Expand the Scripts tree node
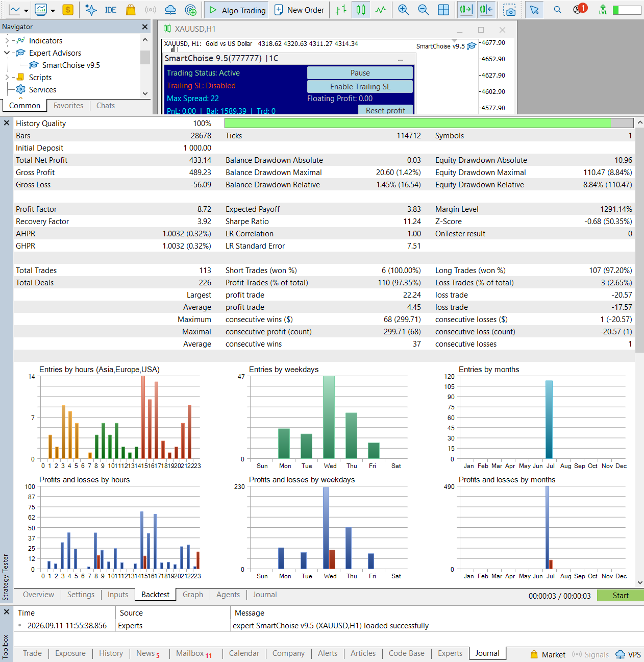The image size is (644, 662). point(7,77)
